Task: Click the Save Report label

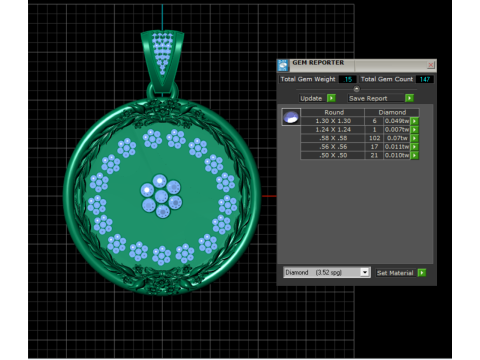Action: (x=368, y=98)
